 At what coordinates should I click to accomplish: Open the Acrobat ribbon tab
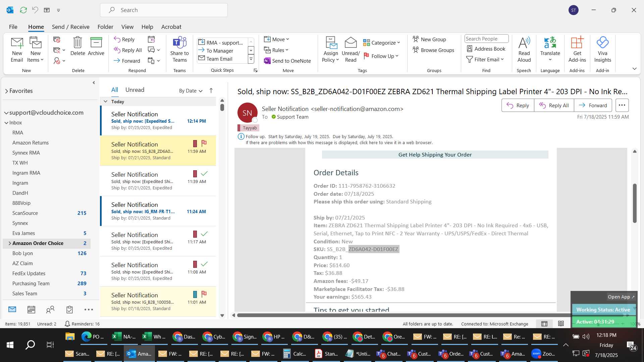(171, 27)
